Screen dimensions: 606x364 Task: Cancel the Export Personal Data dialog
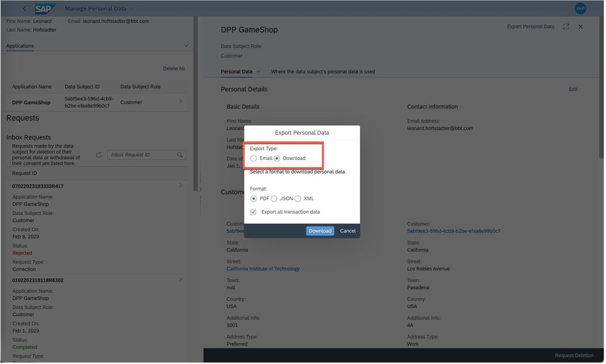click(347, 231)
